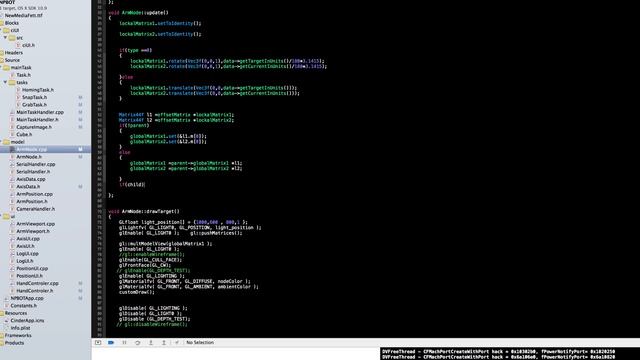Open SerialHandler.cpp

(x=36, y=164)
